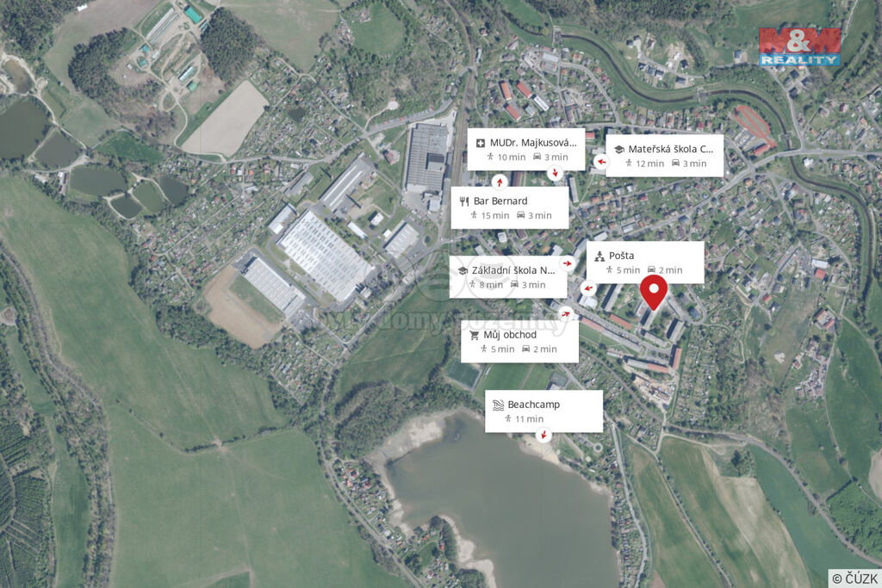Open the Pošta info card
Image resolution: width=882 pixels, height=588 pixels.
coord(645,263)
